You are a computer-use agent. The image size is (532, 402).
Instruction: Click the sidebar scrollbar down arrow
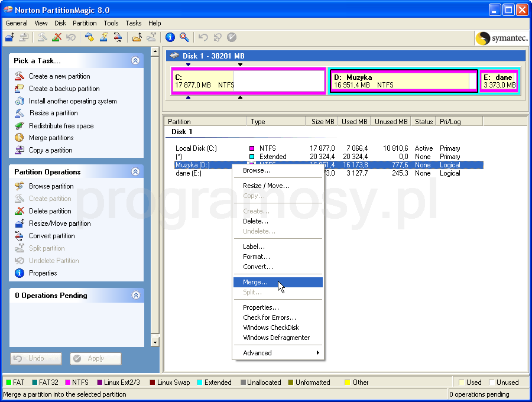coord(155,342)
